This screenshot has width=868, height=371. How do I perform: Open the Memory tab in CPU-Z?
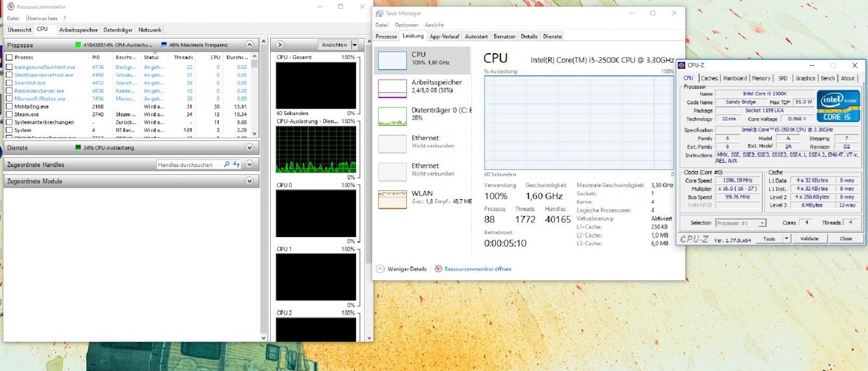pos(761,78)
